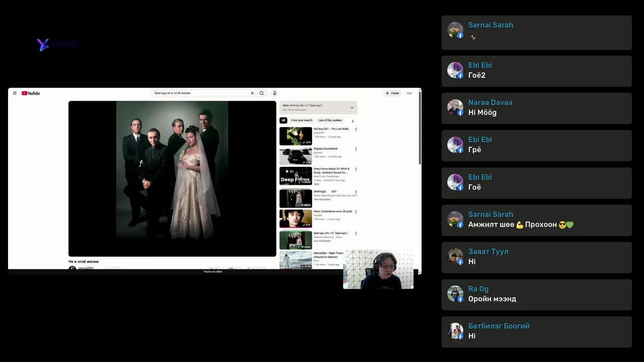
Task: Click the Ebi Ebi 'Гоё2' comment
Action: [536, 70]
